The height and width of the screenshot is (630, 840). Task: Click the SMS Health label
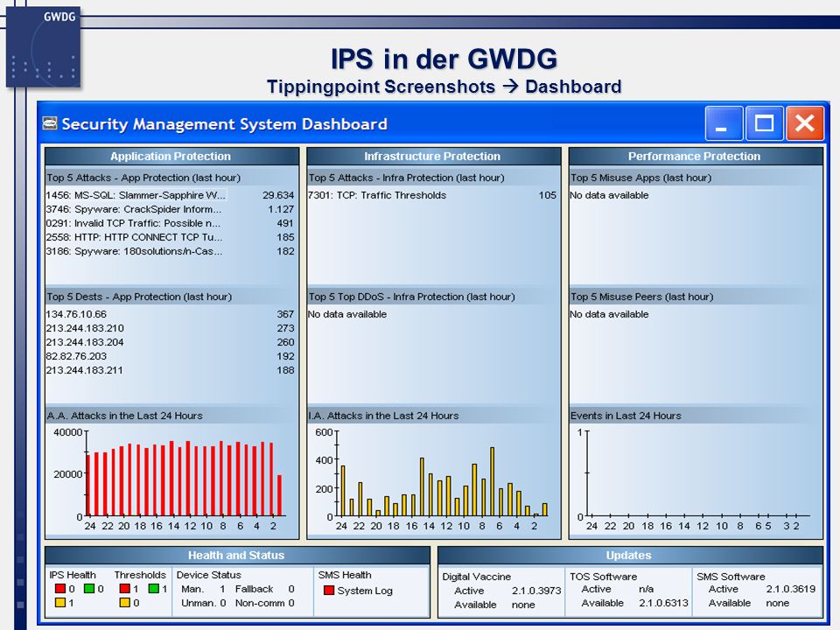click(x=345, y=574)
